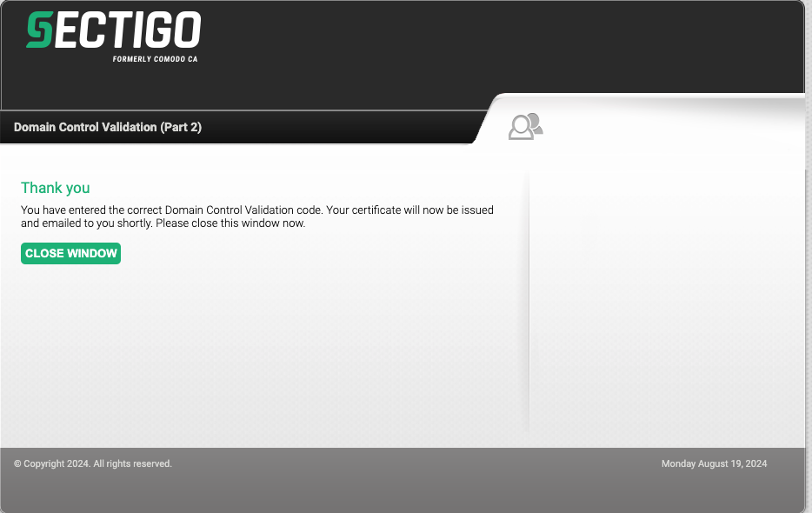Click the Sectigo logo in the header
This screenshot has width=812, height=513.
[x=113, y=37]
